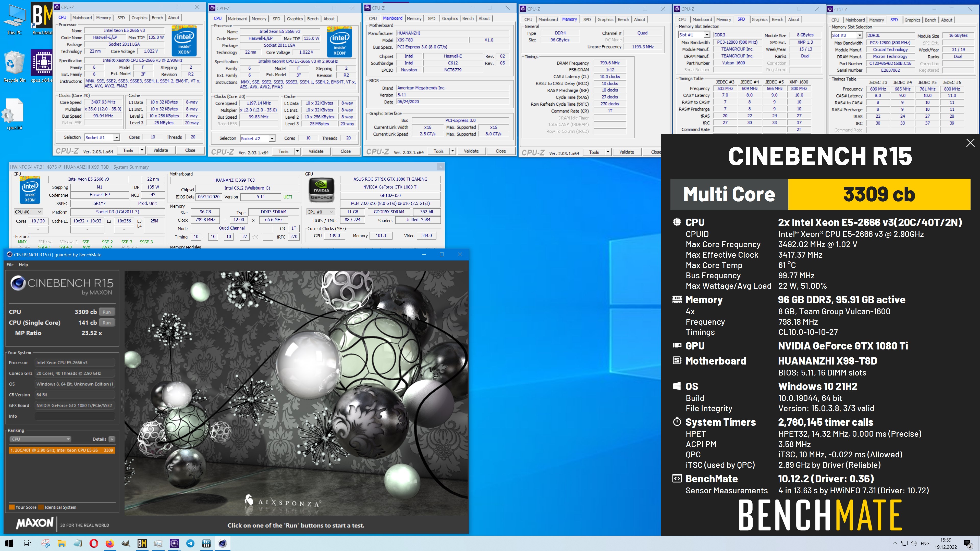Open the CPU #0 selector in HWiNFO

[28, 212]
